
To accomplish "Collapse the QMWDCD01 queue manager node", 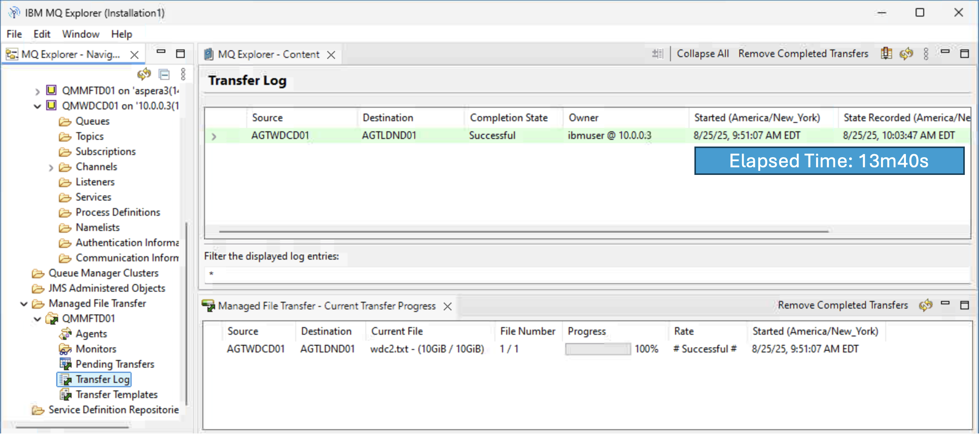I will [x=37, y=106].
